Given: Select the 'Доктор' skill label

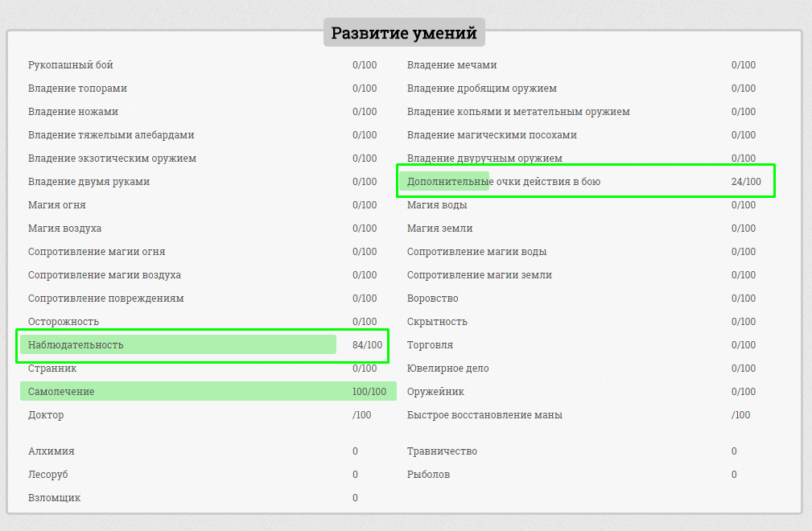Looking at the screenshot, I should pyautogui.click(x=46, y=414).
